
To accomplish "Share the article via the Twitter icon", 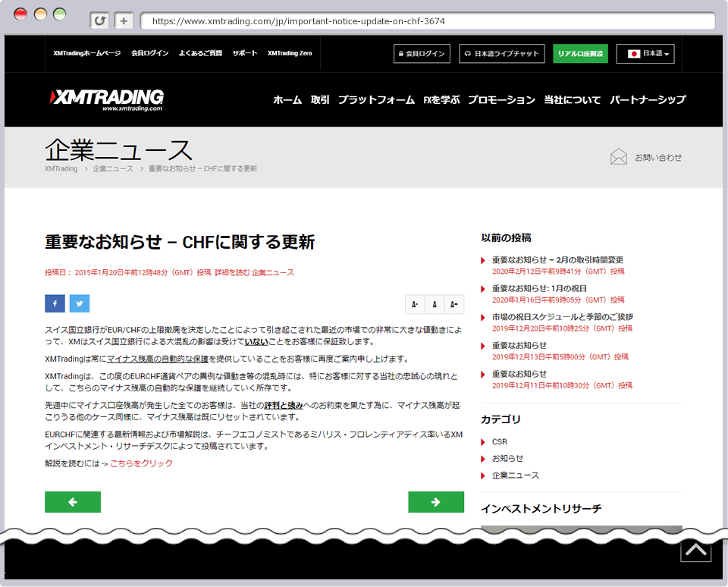I will point(80,303).
